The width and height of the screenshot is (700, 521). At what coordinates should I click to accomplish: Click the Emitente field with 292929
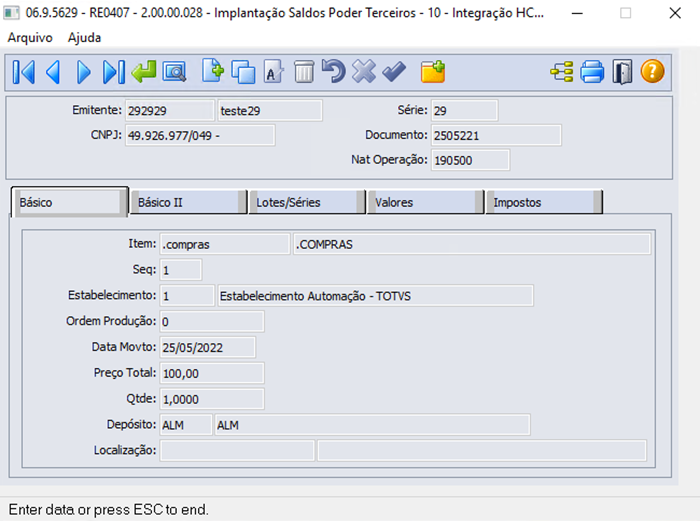170,111
